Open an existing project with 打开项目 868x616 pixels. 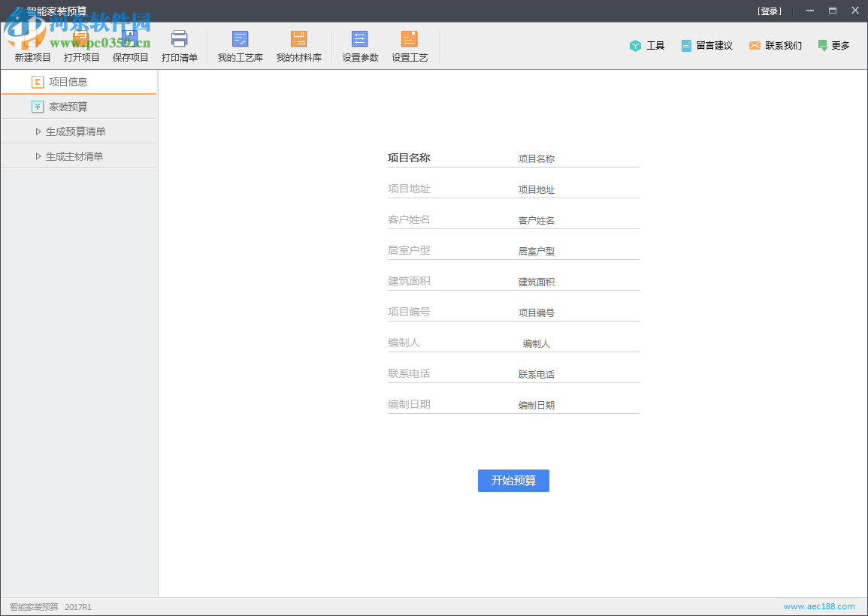pyautogui.click(x=81, y=45)
